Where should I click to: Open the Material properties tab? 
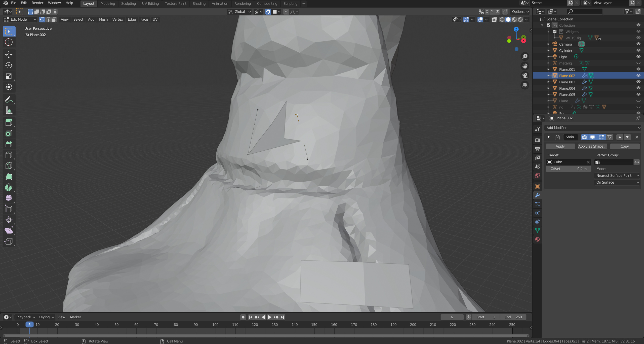pos(537,239)
